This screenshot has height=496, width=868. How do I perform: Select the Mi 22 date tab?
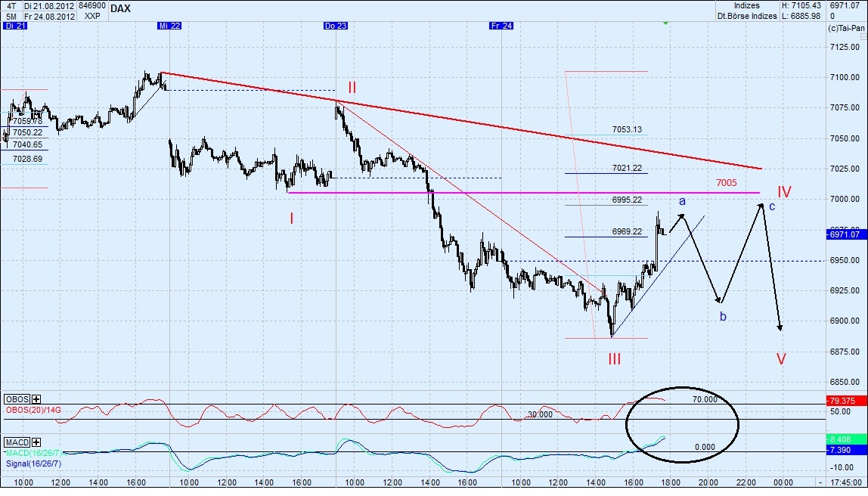pos(171,25)
